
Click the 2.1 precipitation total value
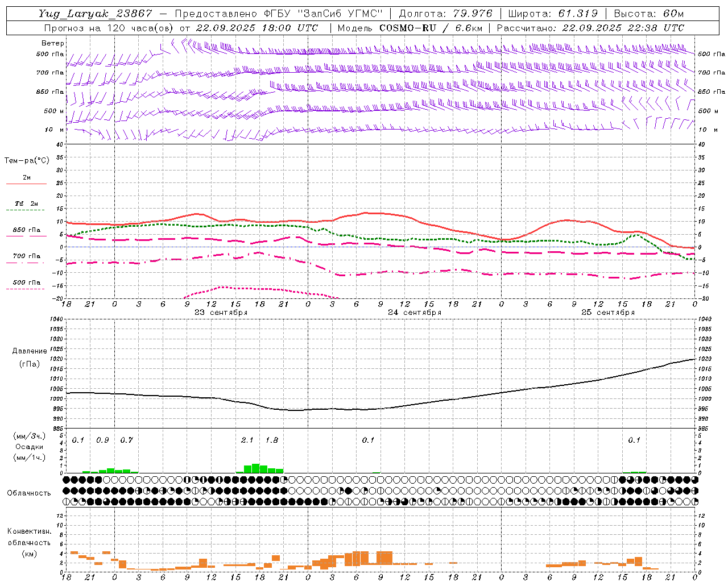tap(247, 440)
